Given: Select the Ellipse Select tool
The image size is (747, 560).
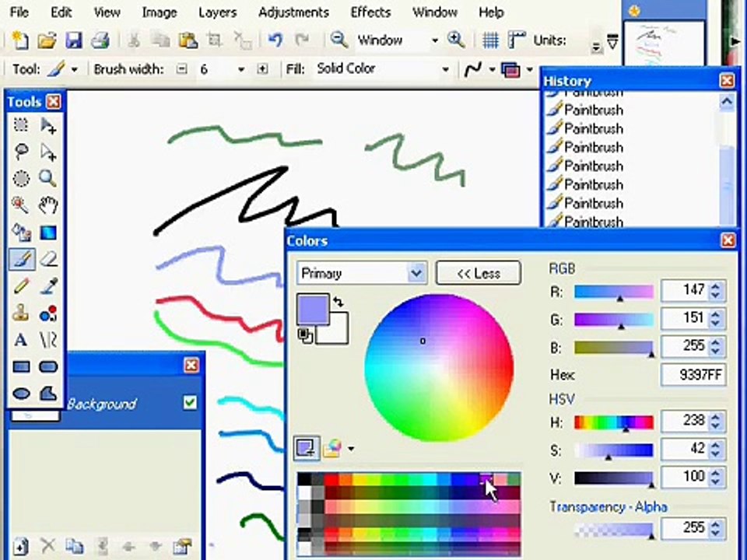Looking at the screenshot, I should point(21,179).
